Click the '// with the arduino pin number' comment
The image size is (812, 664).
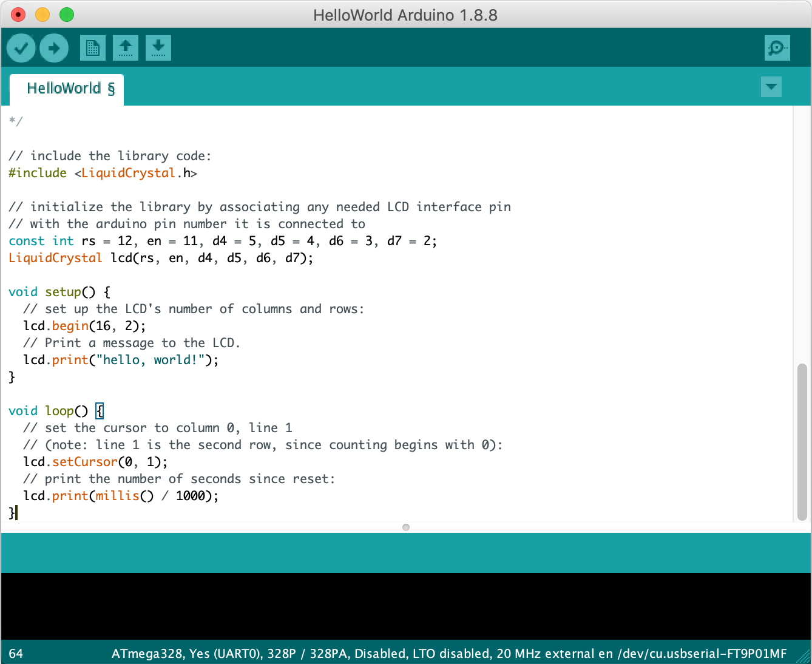187,224
